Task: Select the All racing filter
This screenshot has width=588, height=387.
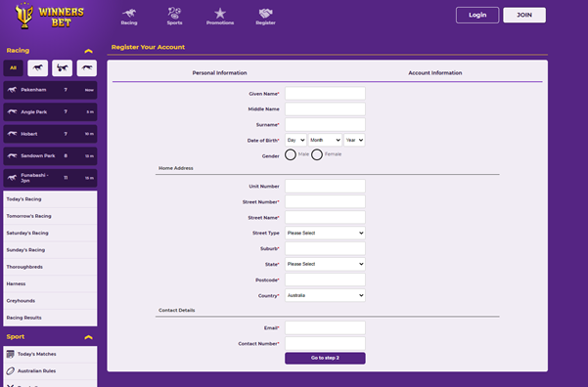Action: tap(13, 68)
